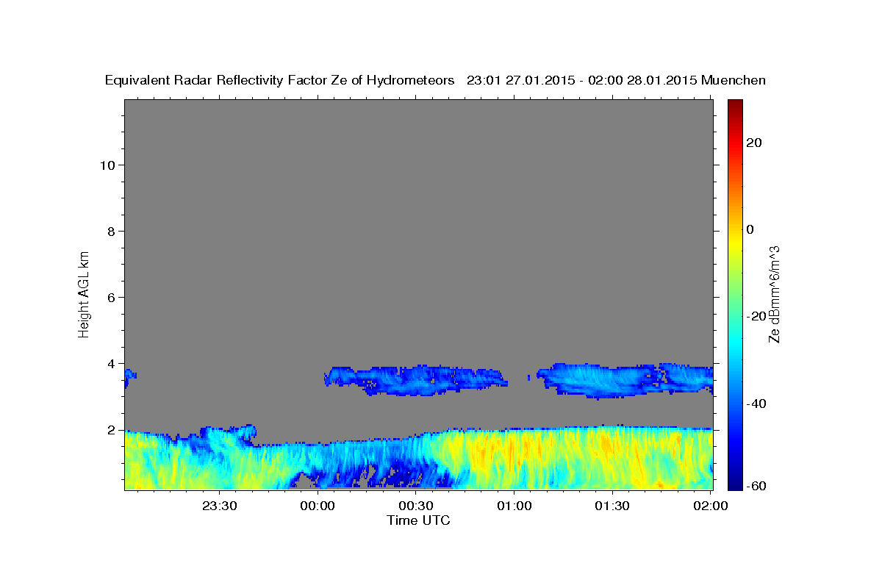Click the colorbar label '-20'
The height and width of the screenshot is (588, 882).
(x=756, y=316)
